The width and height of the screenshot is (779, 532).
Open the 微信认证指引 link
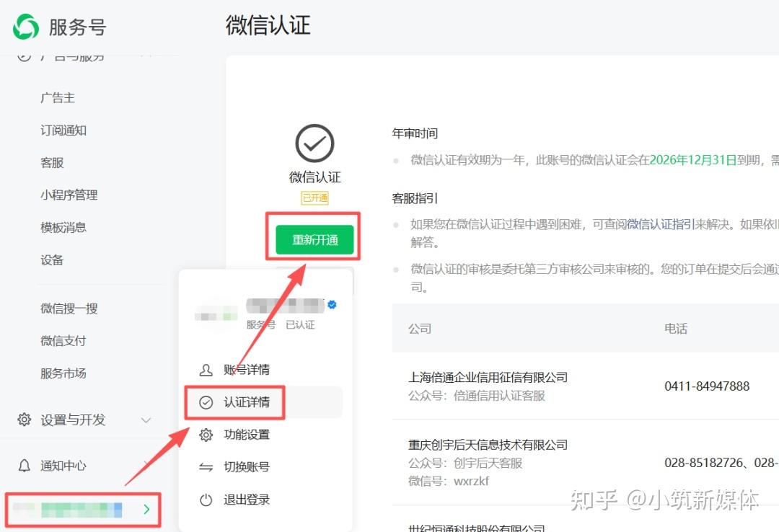(661, 224)
